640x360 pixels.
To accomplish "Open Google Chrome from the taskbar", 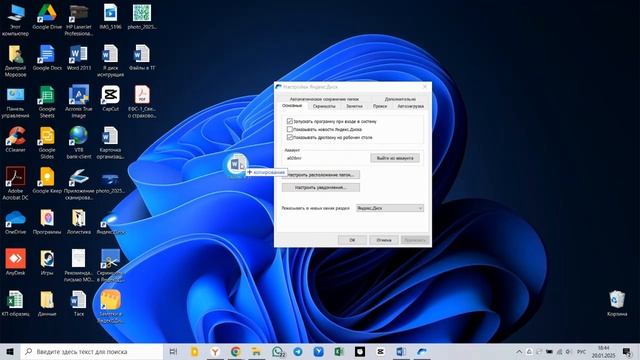I will [x=236, y=351].
